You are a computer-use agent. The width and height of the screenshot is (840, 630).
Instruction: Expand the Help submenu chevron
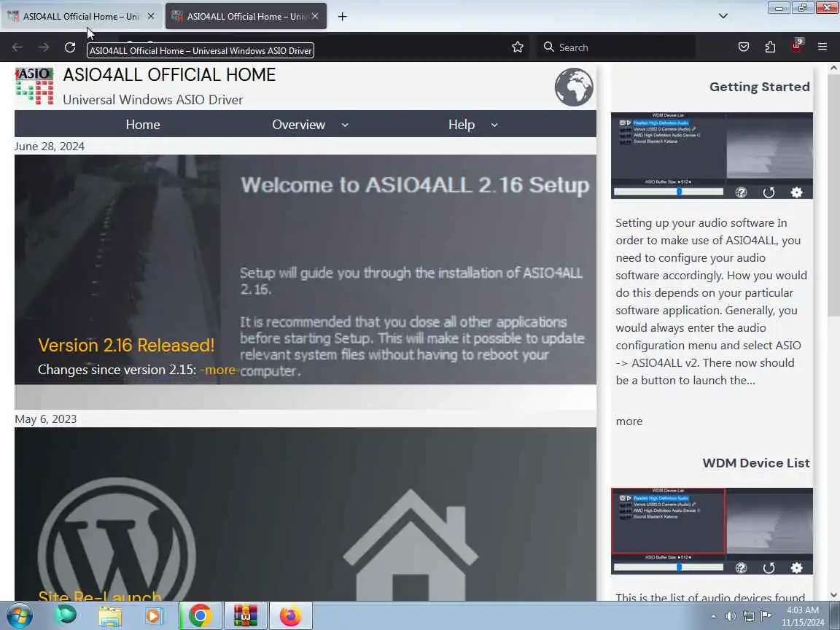coord(494,125)
